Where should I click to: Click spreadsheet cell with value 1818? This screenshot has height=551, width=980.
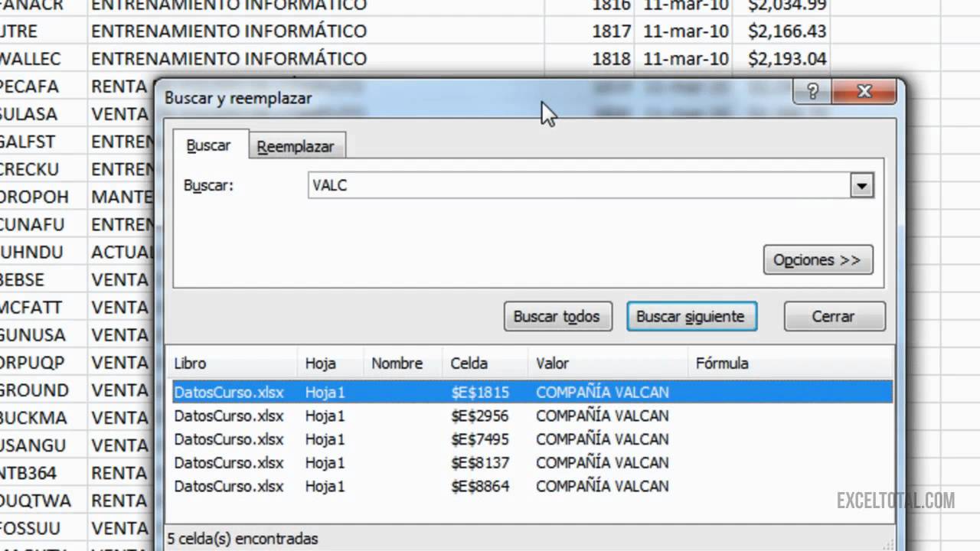coord(590,59)
